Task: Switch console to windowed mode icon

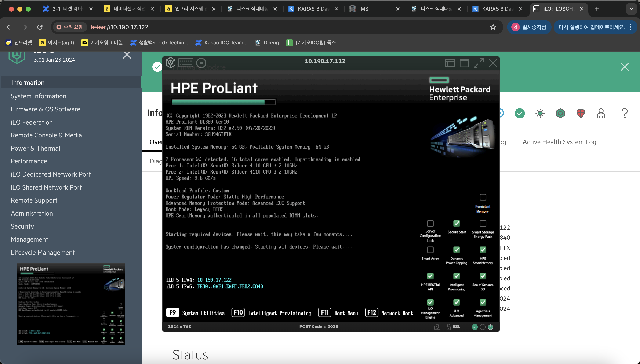Action: point(464,63)
